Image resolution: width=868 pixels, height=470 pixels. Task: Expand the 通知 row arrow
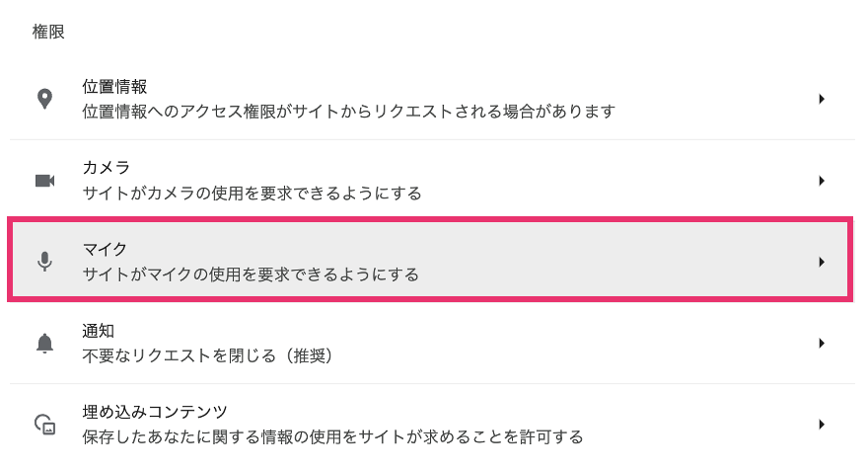tap(822, 343)
